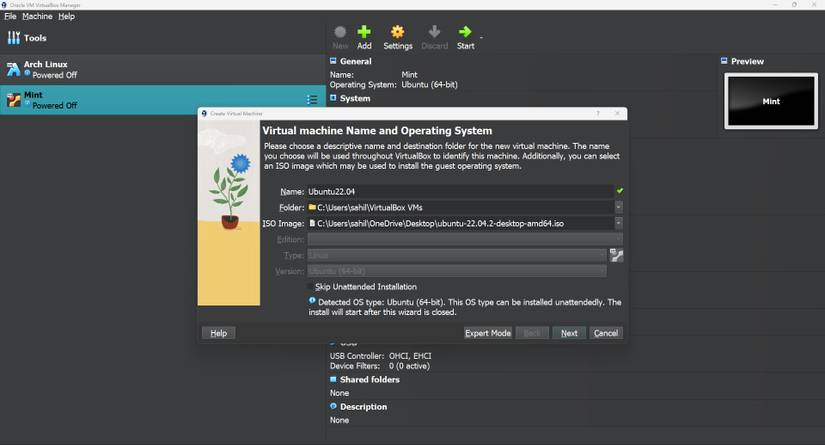825x445 pixels.
Task: Click the green Add plus icon
Action: 364,32
